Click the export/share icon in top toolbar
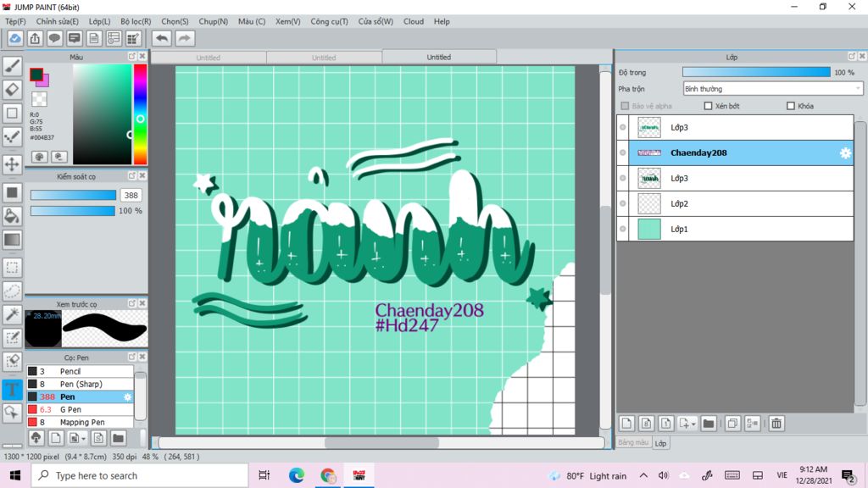The width and height of the screenshot is (868, 488). pos(35,38)
